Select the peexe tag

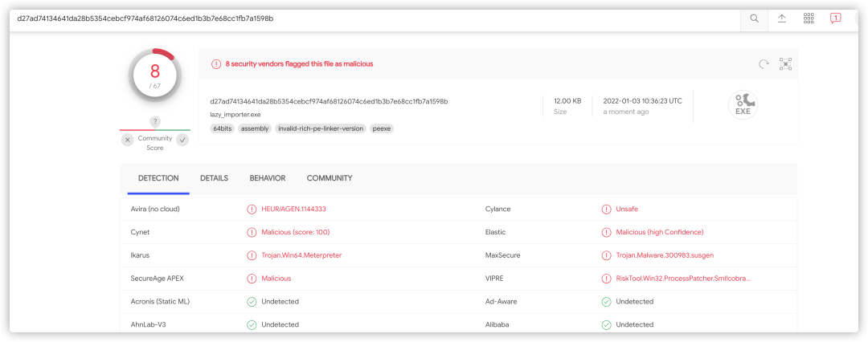point(382,128)
